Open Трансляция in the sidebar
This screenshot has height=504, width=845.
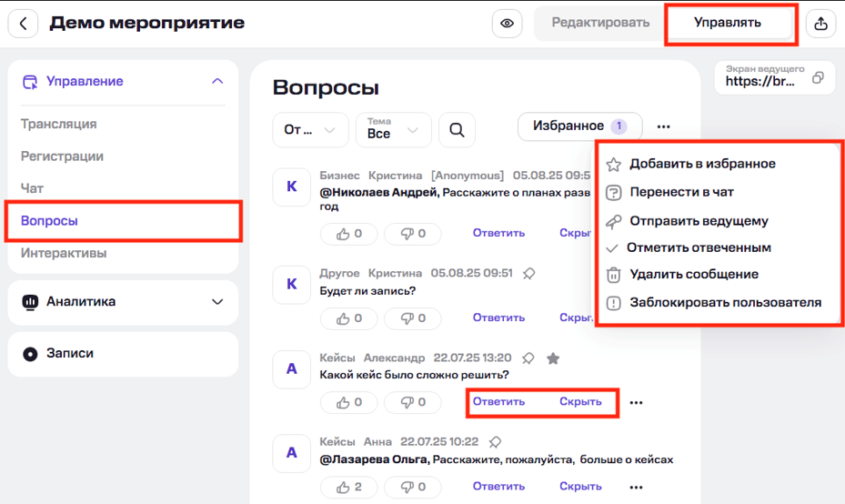click(59, 124)
